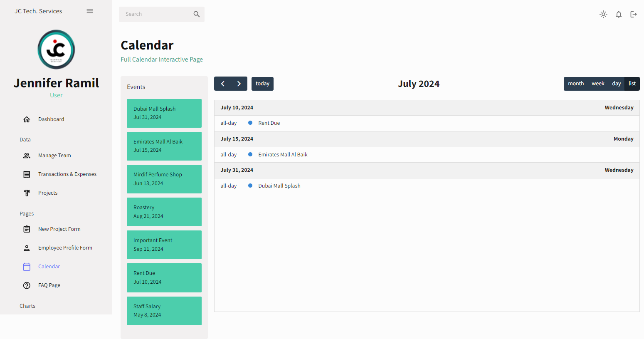Go to next month arrow
This screenshot has width=644, height=339.
(239, 84)
